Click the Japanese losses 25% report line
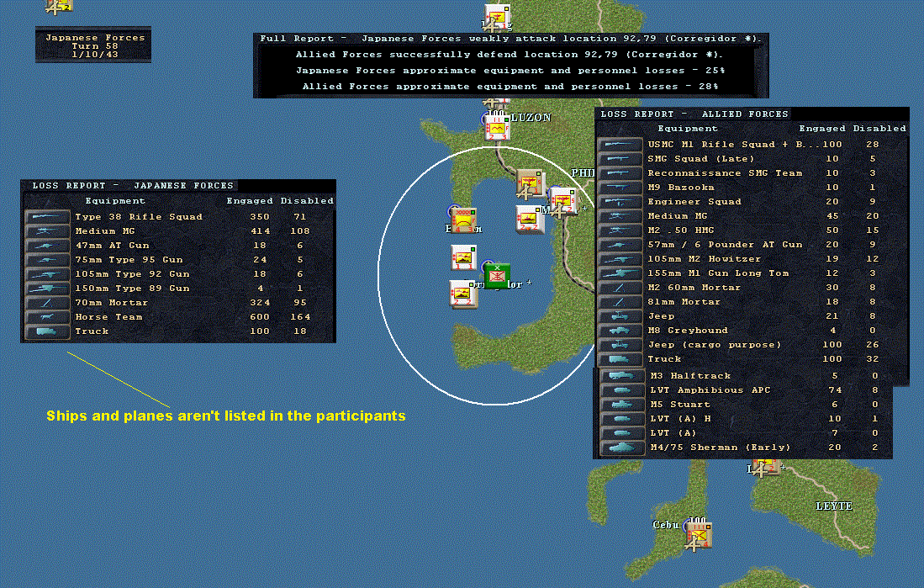 [510, 70]
